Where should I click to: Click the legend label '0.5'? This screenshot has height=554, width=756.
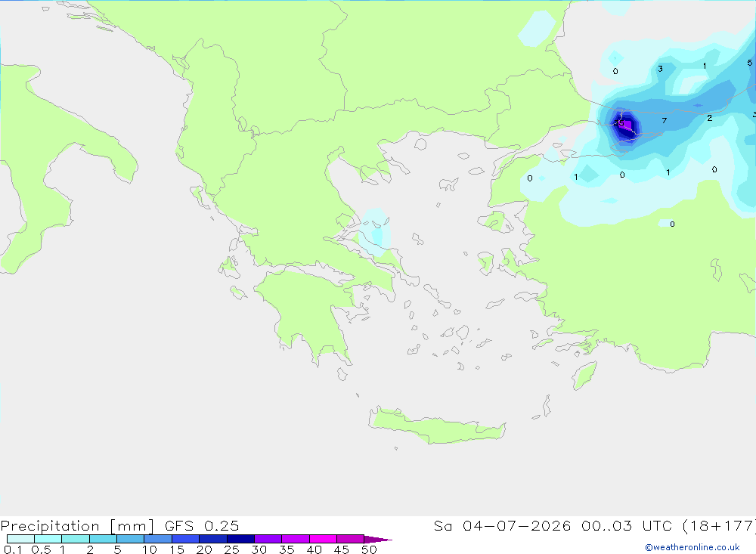41,549
